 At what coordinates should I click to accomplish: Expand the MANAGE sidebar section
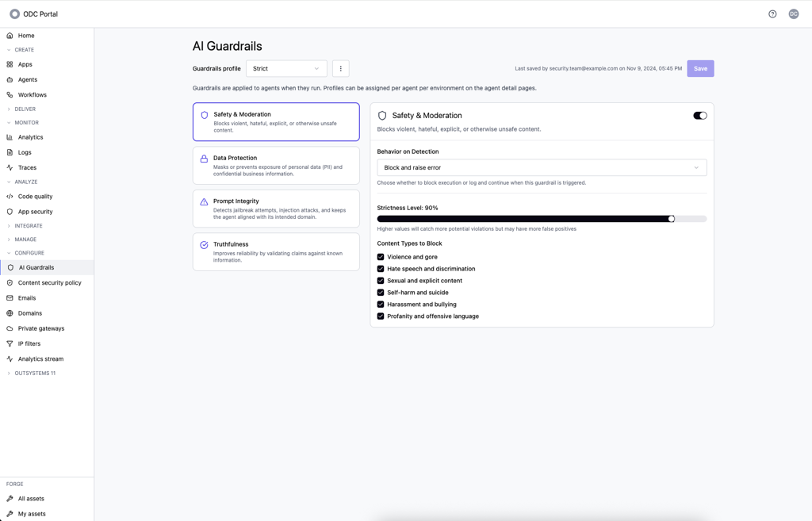coord(21,239)
